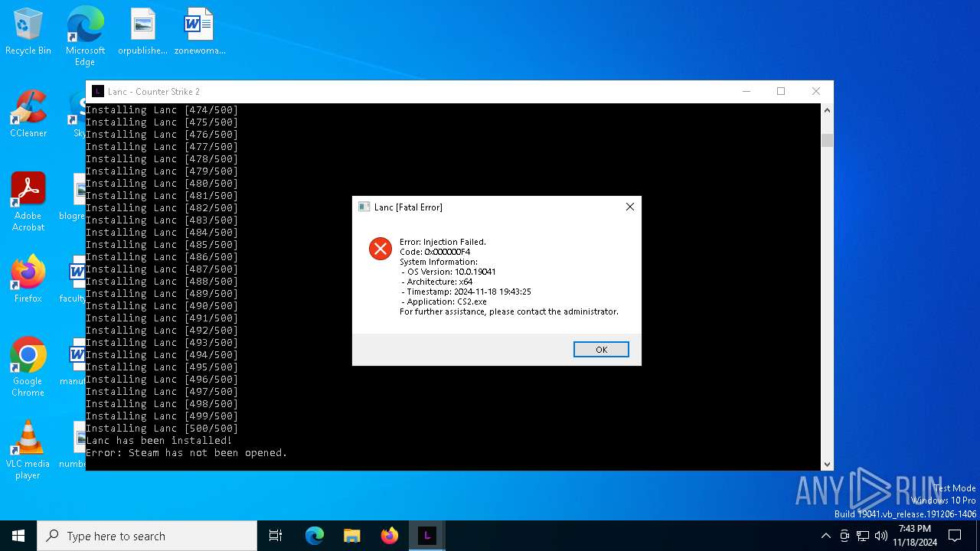Click the red error icon in dialog
Image resolution: width=980 pixels, height=551 pixels.
[x=381, y=249]
